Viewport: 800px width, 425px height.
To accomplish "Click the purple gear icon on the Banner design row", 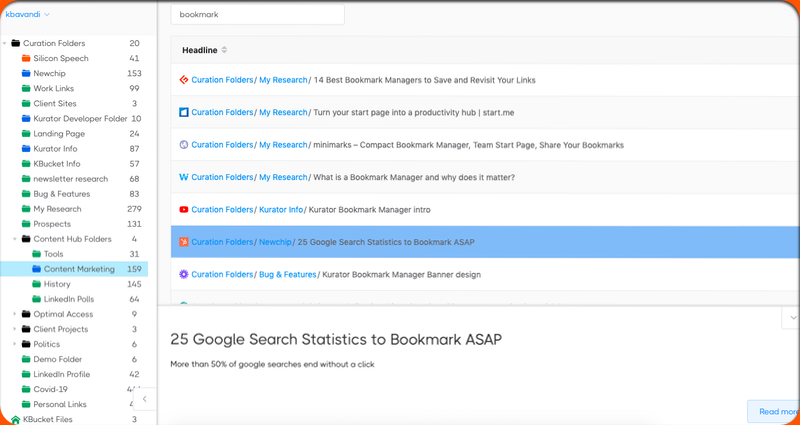I will (x=184, y=274).
